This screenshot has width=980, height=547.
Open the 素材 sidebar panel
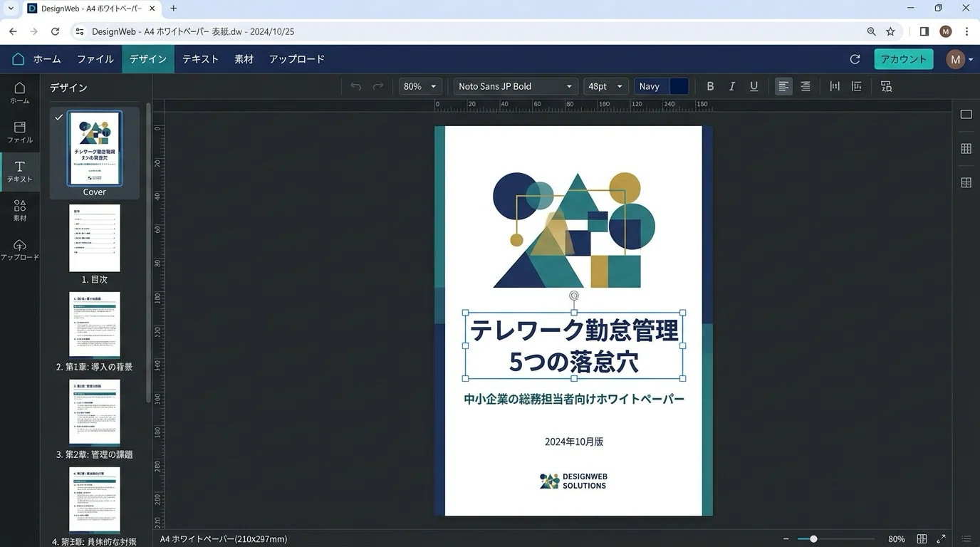click(x=20, y=211)
